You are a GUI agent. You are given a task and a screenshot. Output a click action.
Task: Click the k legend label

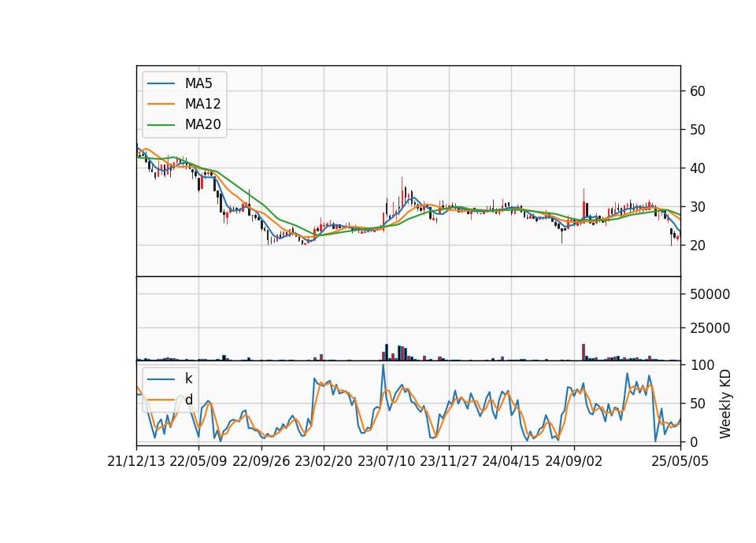coord(188,379)
